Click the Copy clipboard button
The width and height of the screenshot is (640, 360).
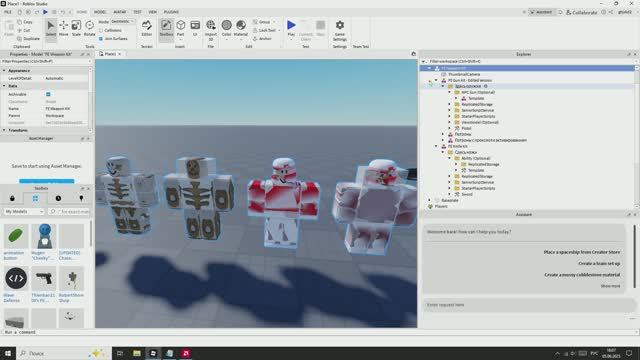[25, 22]
